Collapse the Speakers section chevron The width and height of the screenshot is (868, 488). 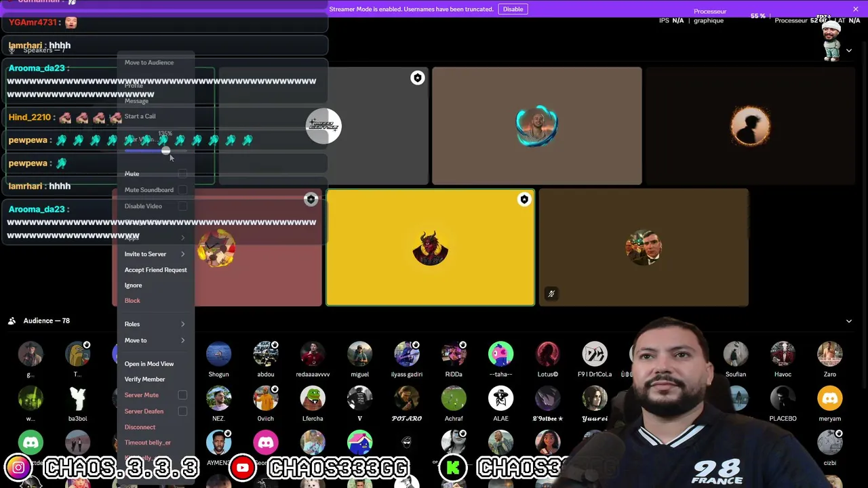pos(848,51)
